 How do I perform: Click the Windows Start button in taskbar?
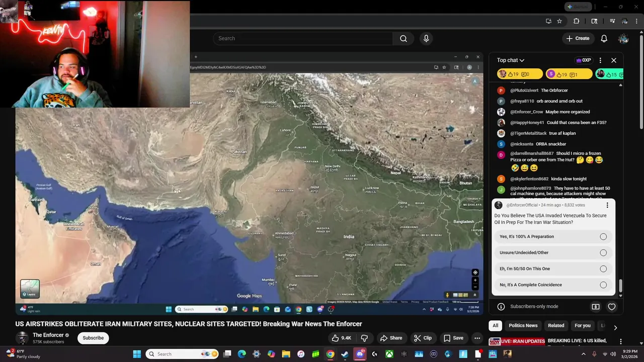point(137,354)
